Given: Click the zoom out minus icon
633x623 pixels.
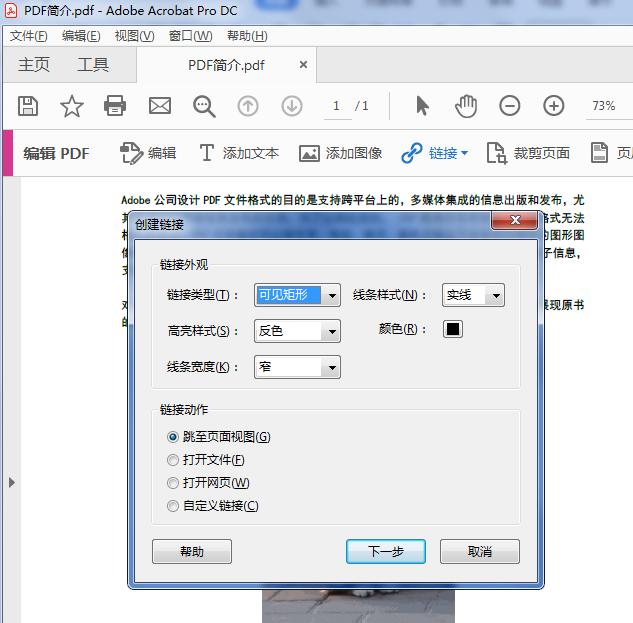Looking at the screenshot, I should [x=509, y=106].
